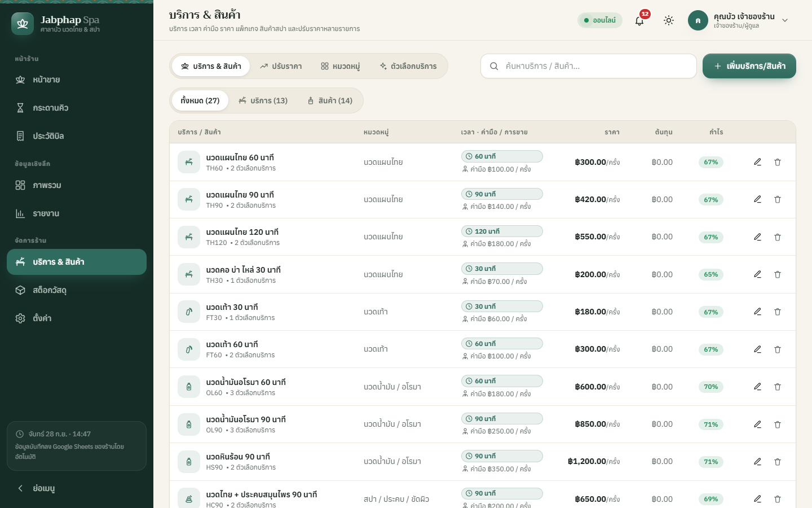Click the นวดเท้า 30 นาที foot icon

[x=189, y=312]
